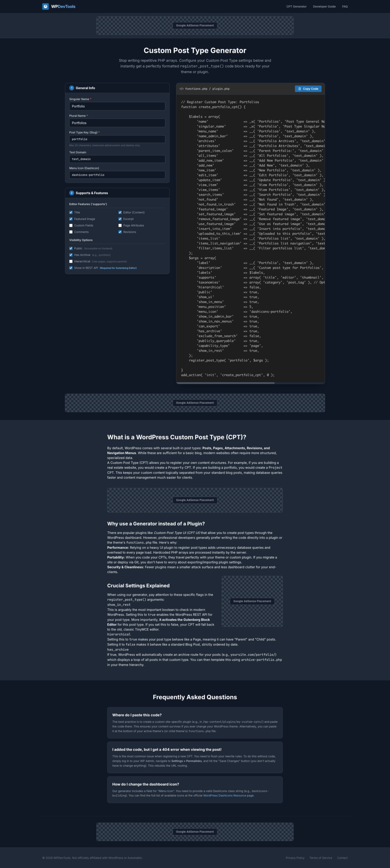Click the WPDevTools brand name

[x=63, y=6]
